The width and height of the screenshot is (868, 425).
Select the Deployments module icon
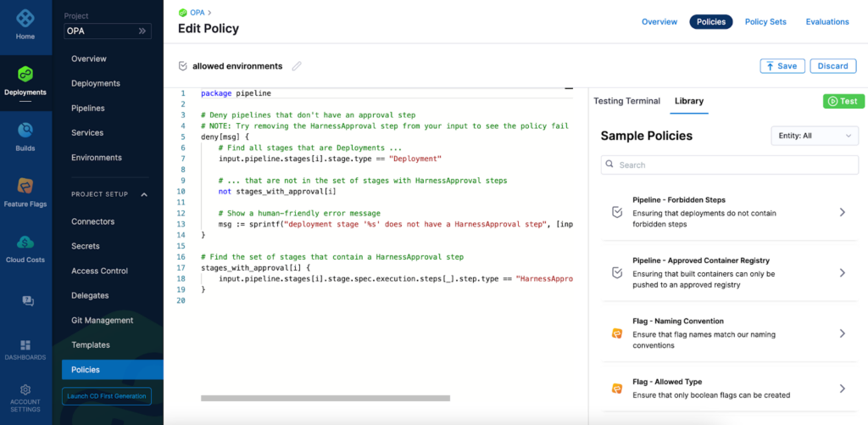point(25,74)
